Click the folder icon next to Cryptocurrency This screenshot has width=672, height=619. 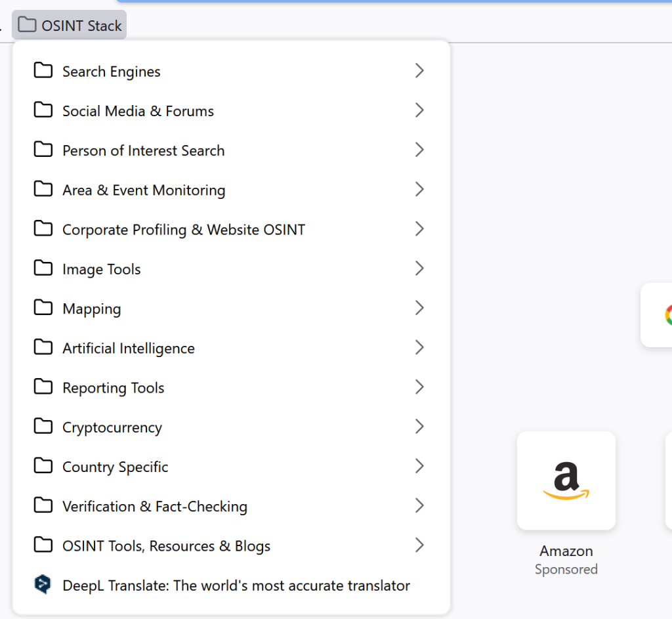43,426
